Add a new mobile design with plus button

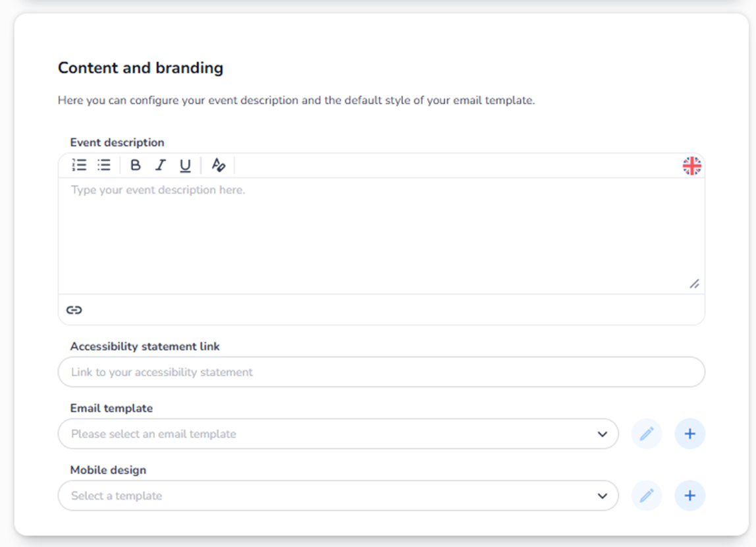689,496
